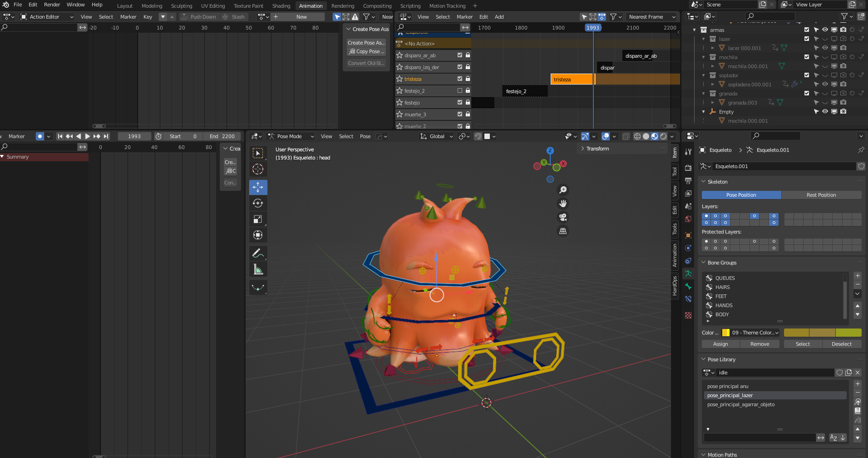Screen dimensions: 868x458
Task: Switch to the Shading workspace tab
Action: 281,6
